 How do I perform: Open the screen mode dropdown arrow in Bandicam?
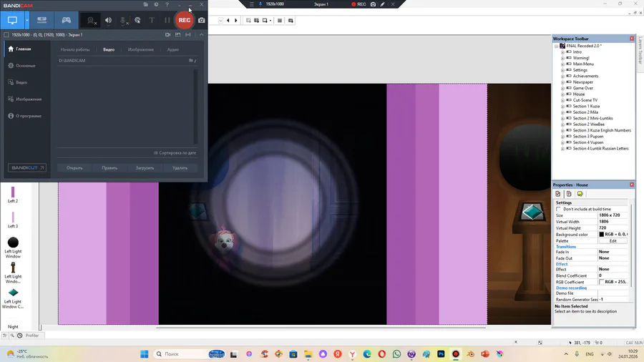click(x=27, y=20)
